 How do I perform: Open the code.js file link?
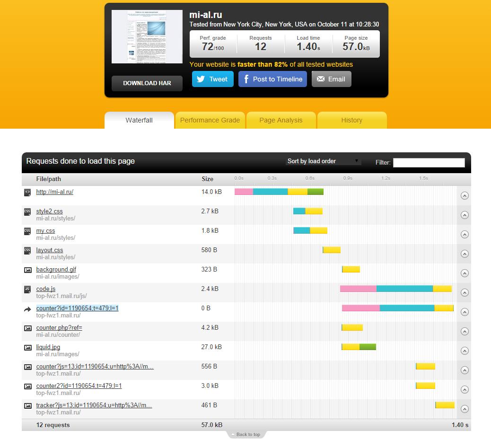click(46, 289)
